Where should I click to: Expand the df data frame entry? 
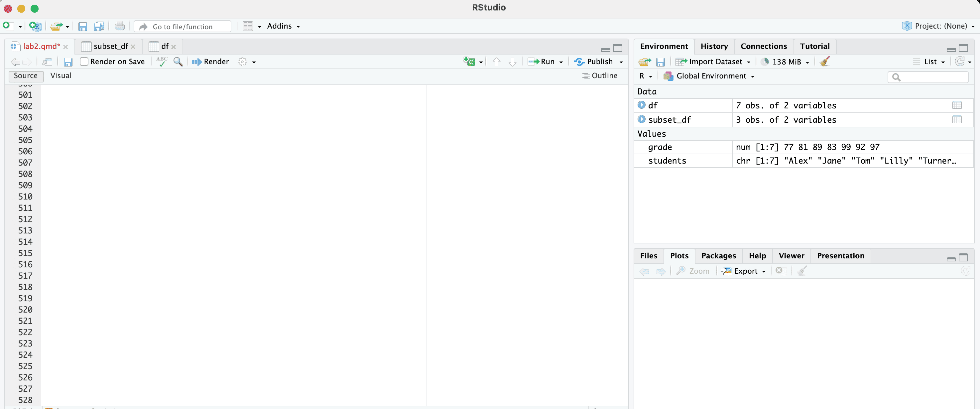point(641,105)
